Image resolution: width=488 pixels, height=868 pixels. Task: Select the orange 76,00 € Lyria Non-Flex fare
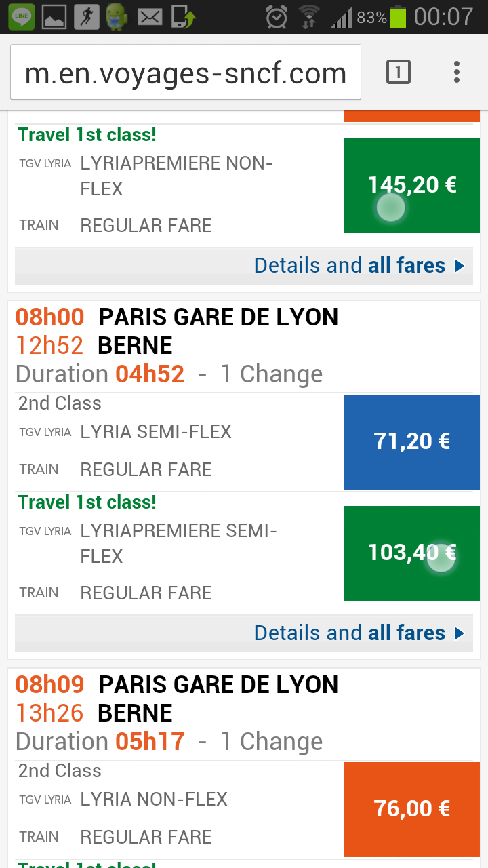412,810
